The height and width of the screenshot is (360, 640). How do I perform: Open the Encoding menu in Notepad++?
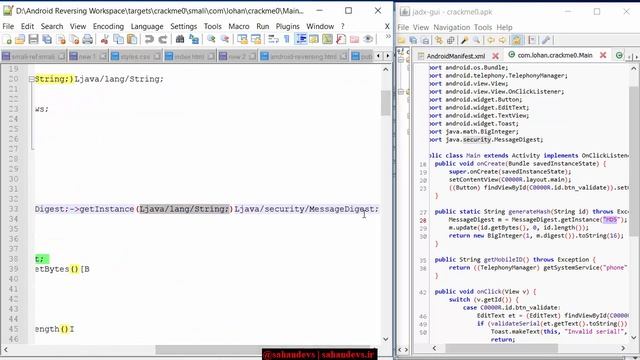[108, 26]
